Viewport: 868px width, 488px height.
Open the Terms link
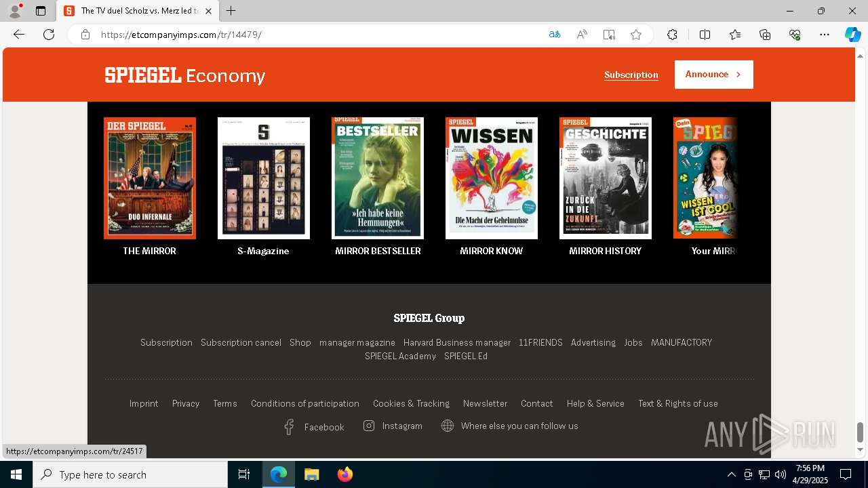225,403
